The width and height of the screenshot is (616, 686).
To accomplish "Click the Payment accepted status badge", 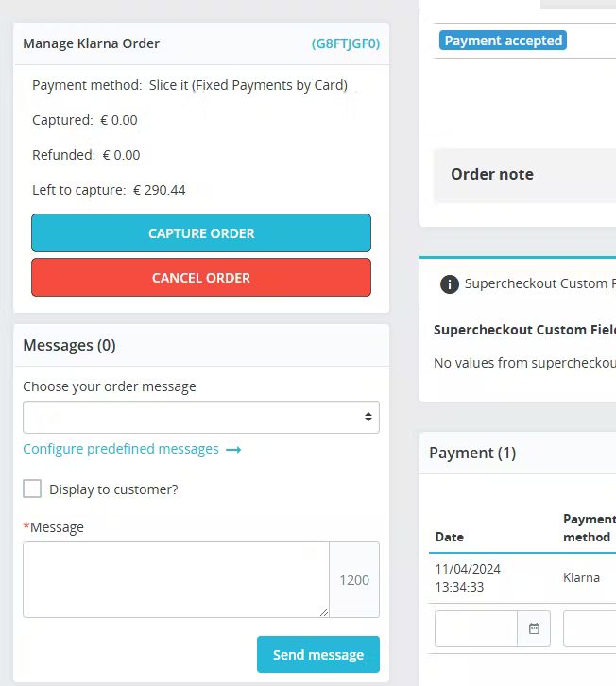I will (503, 41).
